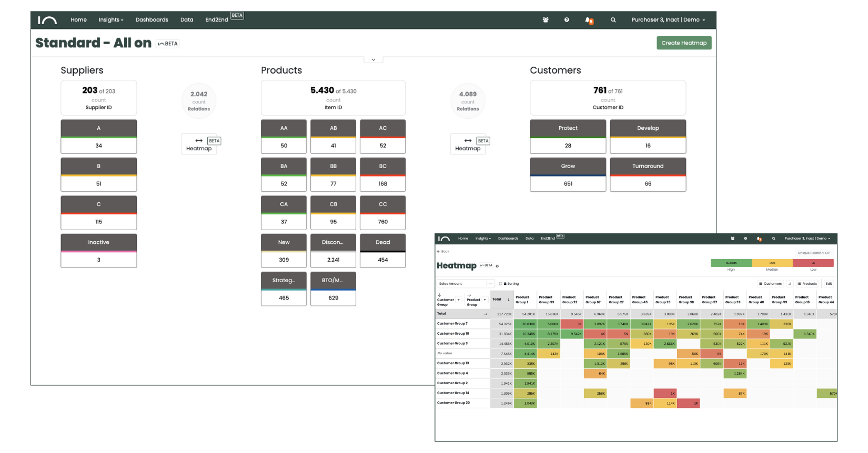The image size is (868, 453).
Task: Click the Inact logo in main navbar
Action: coord(47,20)
